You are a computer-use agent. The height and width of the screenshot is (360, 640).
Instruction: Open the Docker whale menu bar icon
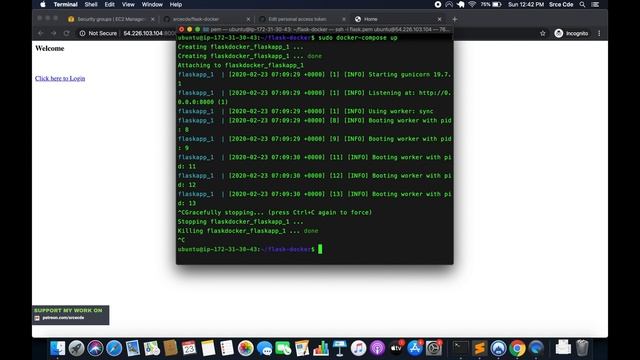tap(461, 4)
